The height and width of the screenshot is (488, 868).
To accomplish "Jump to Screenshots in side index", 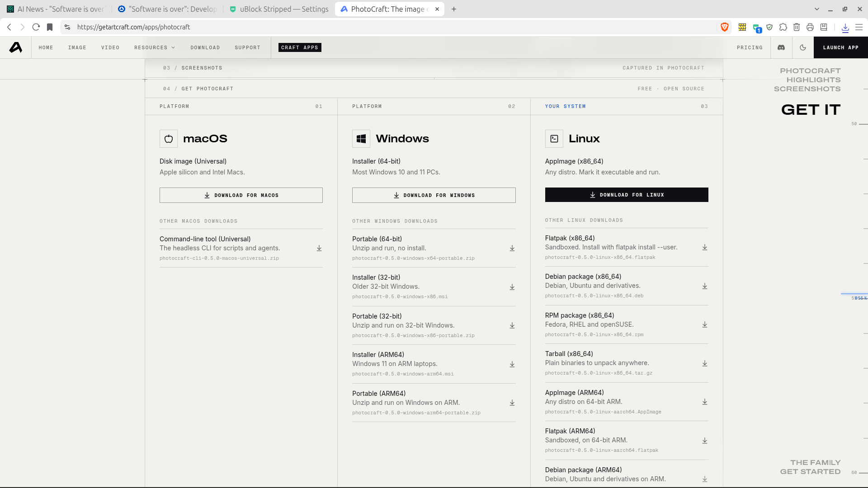I will [x=807, y=89].
